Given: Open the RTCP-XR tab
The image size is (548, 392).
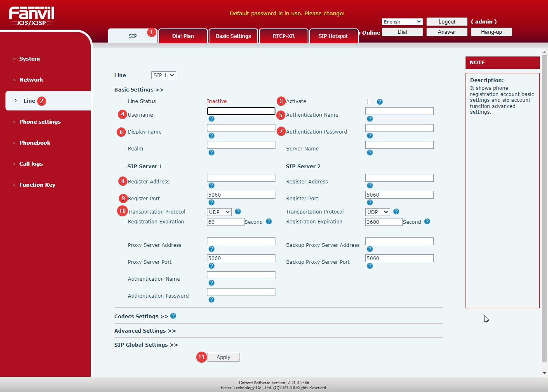Looking at the screenshot, I should (283, 36).
